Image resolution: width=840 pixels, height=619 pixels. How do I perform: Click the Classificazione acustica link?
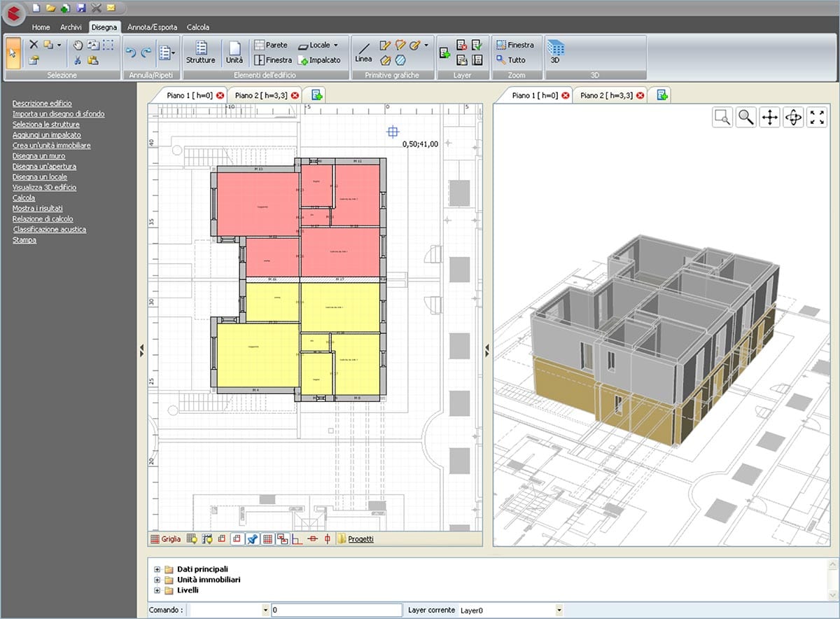50,230
